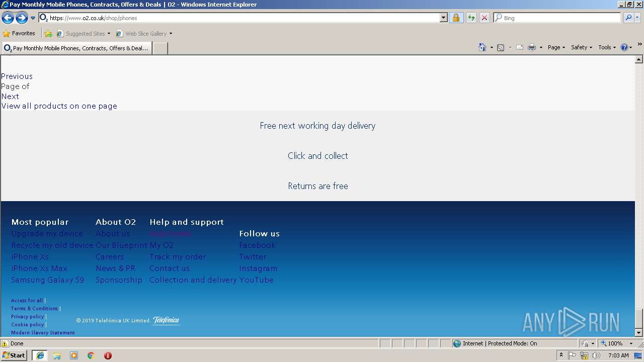Open the Page menu
The width and height of the screenshot is (644, 362).
(x=556, y=47)
